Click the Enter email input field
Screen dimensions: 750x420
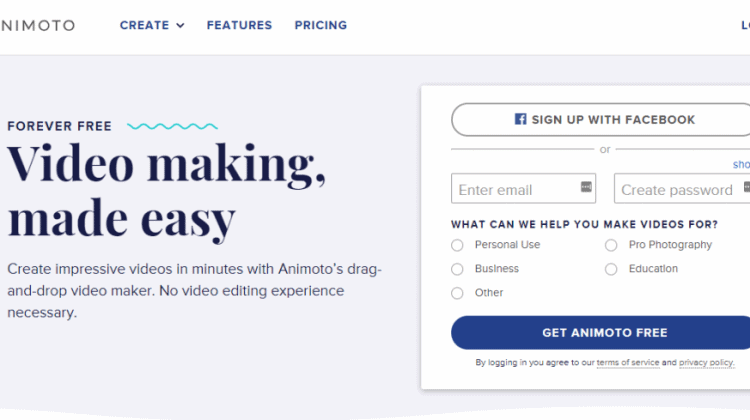523,188
